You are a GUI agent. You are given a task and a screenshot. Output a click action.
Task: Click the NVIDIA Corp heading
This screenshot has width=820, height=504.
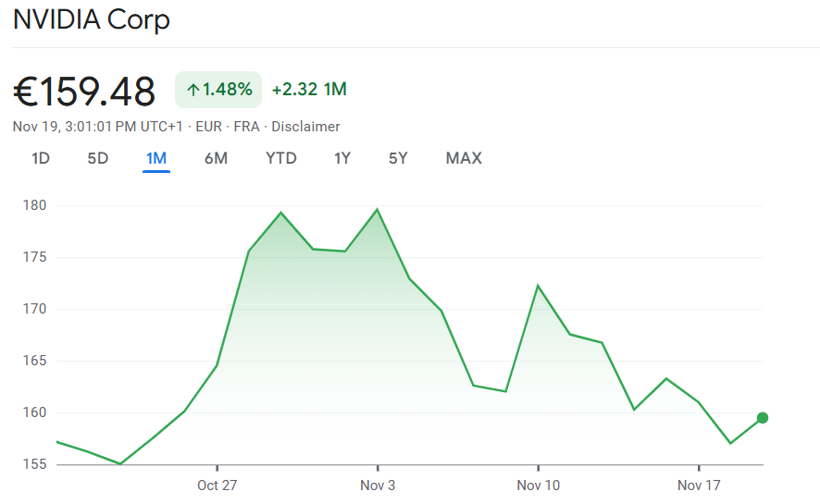92,20
